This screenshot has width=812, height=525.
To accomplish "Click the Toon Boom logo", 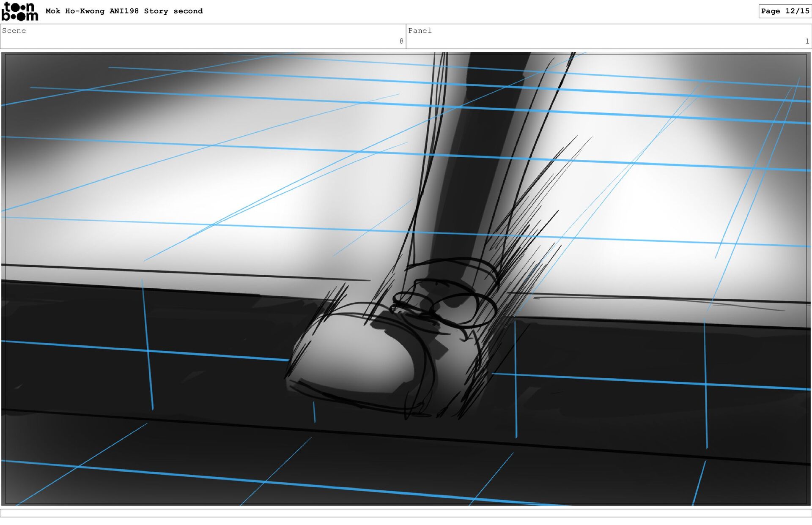I will (19, 11).
